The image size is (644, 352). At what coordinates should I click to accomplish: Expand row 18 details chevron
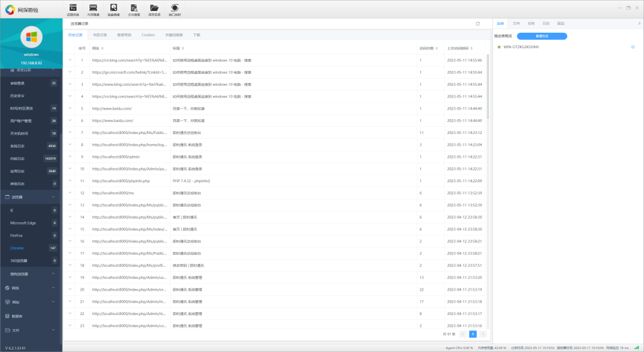pyautogui.click(x=70, y=265)
